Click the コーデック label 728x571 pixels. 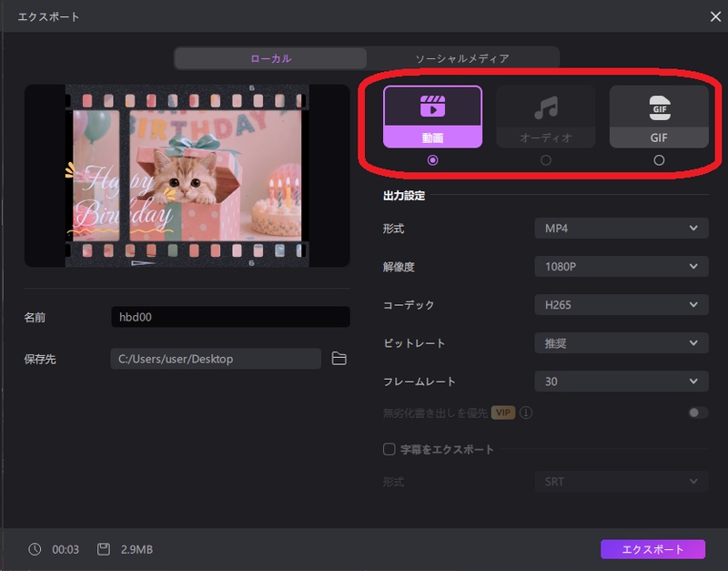(409, 305)
